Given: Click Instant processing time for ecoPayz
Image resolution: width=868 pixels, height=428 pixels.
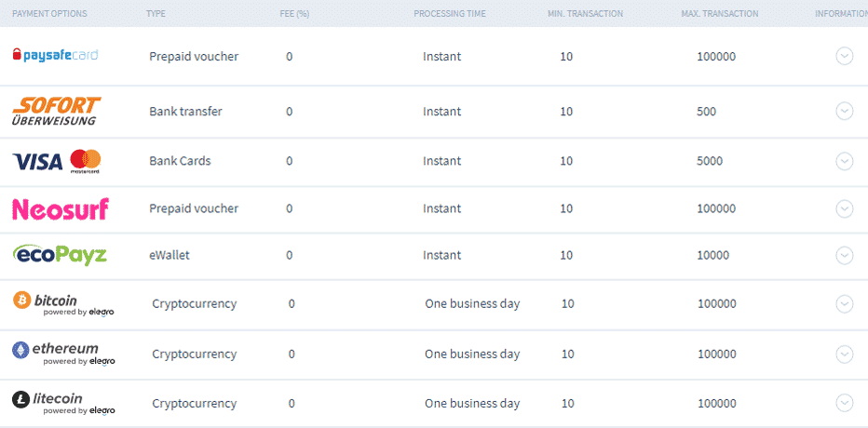Looking at the screenshot, I should (x=441, y=255).
